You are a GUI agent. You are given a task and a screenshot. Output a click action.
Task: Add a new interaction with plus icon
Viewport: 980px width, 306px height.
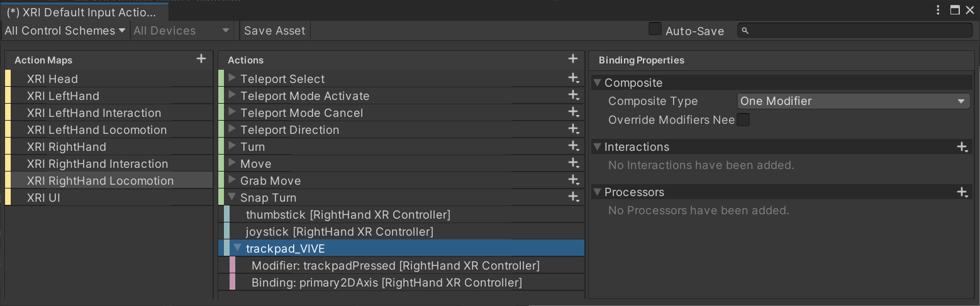962,147
